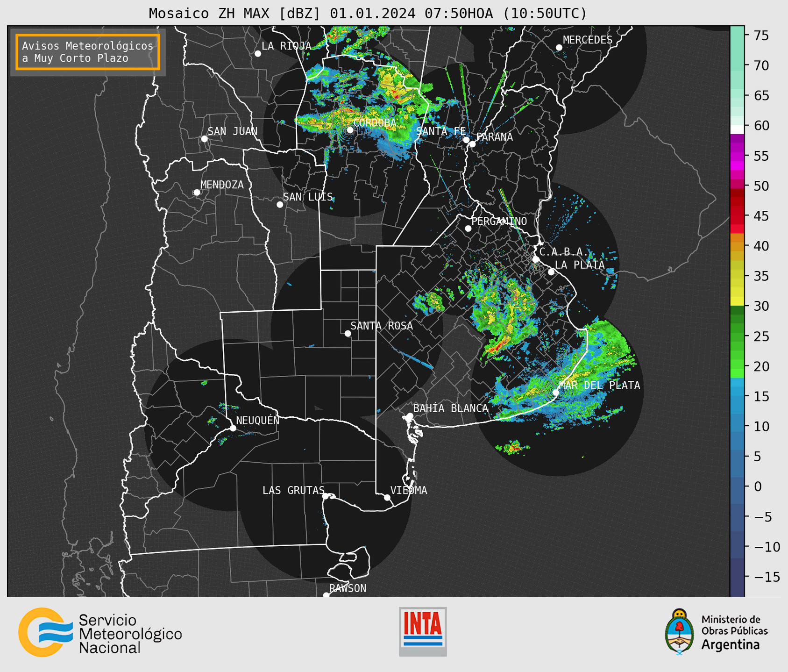Click the yellow 30 dBZ color band
The height and width of the screenshot is (672, 788).
[737, 301]
